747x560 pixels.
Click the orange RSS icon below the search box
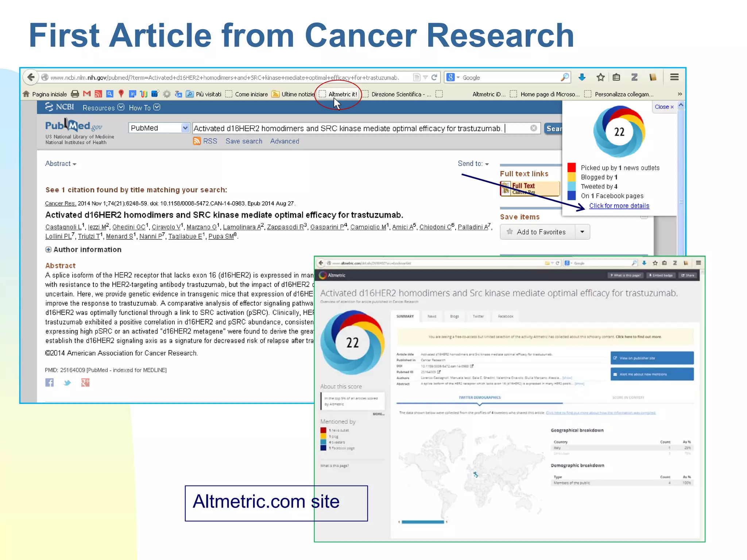197,141
